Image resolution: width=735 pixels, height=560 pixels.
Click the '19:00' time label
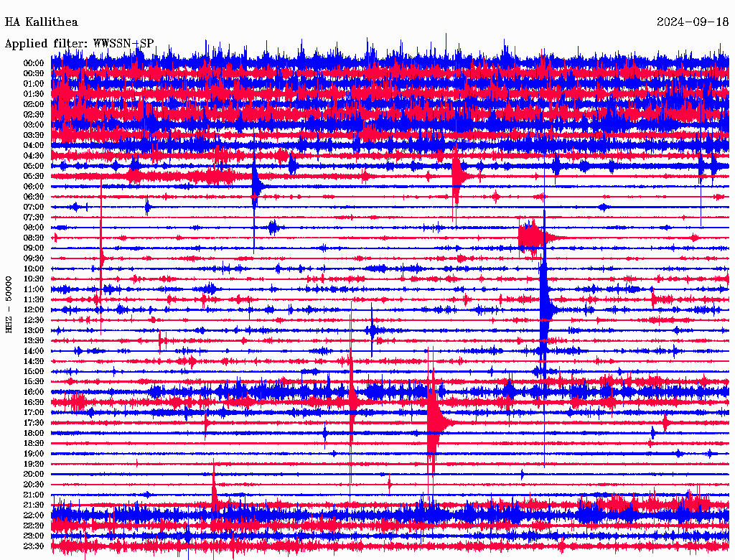[34, 454]
